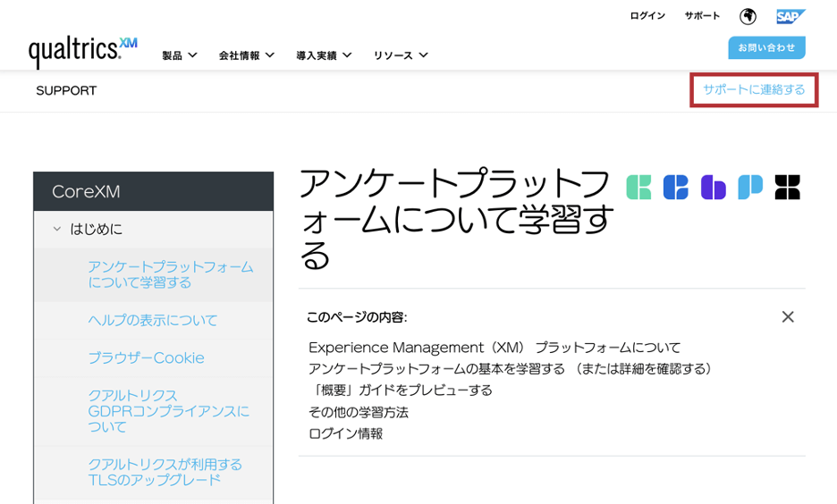Image resolution: width=837 pixels, height=504 pixels.
Task: Jump to Experience Management（XM）プラットフォームについて section
Action: point(495,348)
